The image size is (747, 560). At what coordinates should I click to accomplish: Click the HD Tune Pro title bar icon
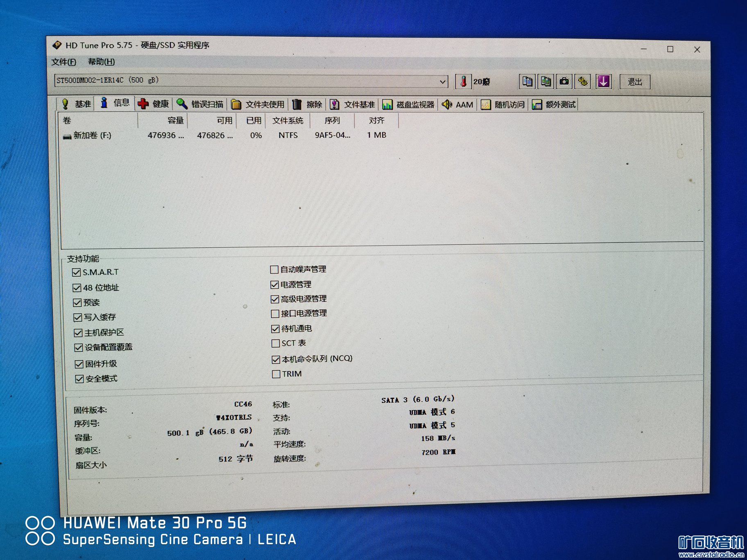[x=57, y=45]
